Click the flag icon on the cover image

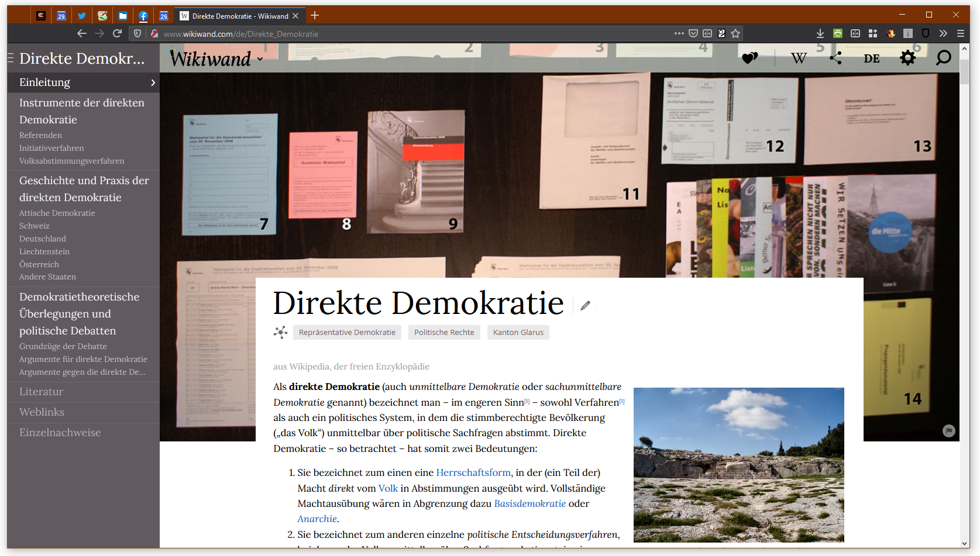click(948, 431)
